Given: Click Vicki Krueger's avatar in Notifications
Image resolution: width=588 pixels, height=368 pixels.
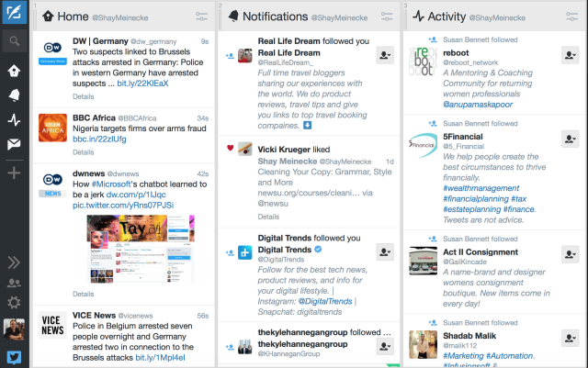Looking at the screenshot, I should [245, 149].
